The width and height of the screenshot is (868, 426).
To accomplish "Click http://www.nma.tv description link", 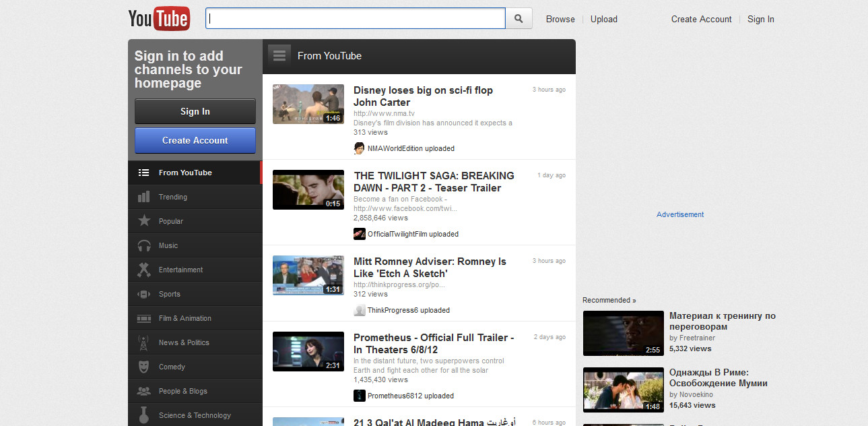I will click(384, 113).
